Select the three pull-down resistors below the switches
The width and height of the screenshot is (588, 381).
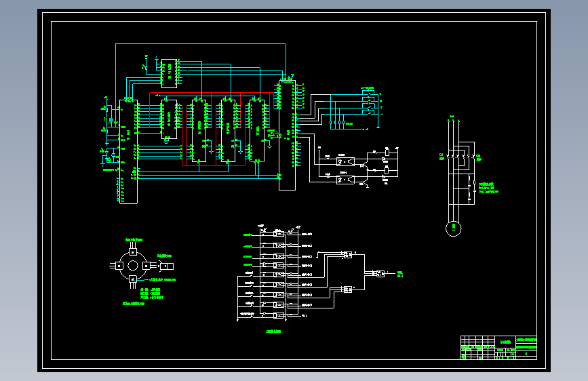coord(337,123)
